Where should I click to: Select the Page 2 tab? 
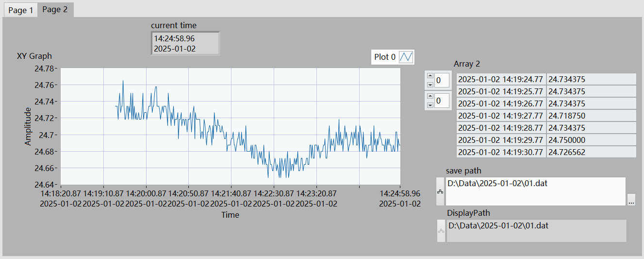coord(55,10)
